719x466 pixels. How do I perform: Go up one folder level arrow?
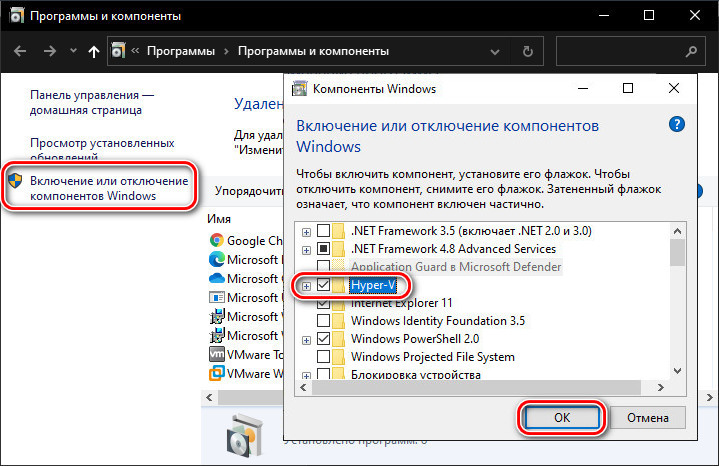[x=94, y=51]
